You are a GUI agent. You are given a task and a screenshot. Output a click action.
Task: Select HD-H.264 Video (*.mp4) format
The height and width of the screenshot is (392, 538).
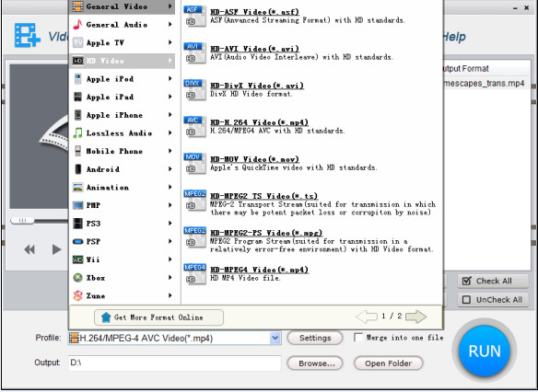(260, 122)
